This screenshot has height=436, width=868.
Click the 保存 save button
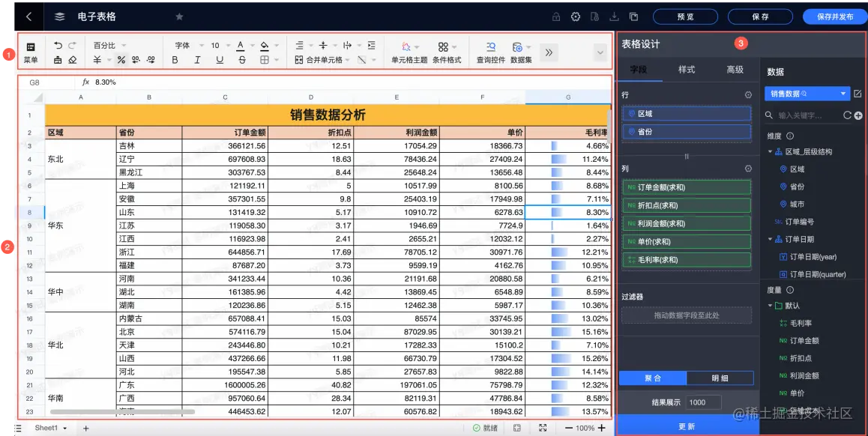pyautogui.click(x=760, y=16)
